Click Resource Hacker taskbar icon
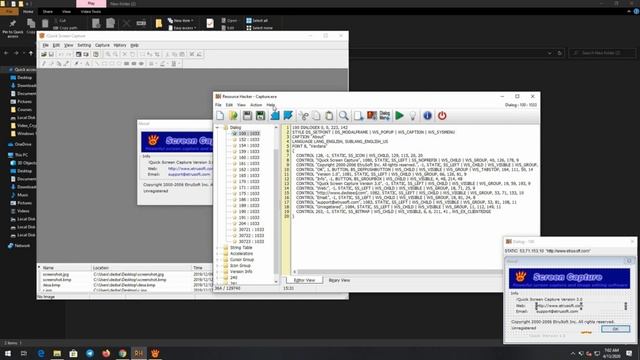 (x=139, y=353)
